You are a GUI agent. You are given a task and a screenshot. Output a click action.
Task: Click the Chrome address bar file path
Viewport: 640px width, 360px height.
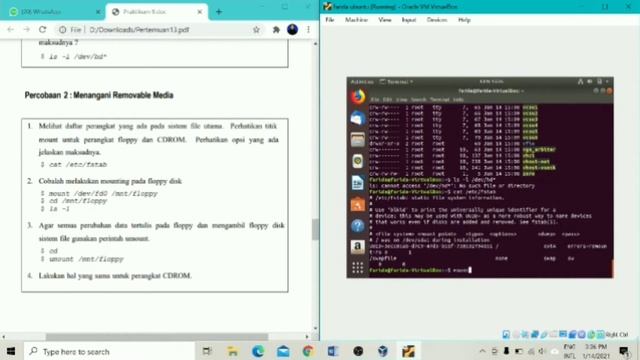click(x=139, y=30)
